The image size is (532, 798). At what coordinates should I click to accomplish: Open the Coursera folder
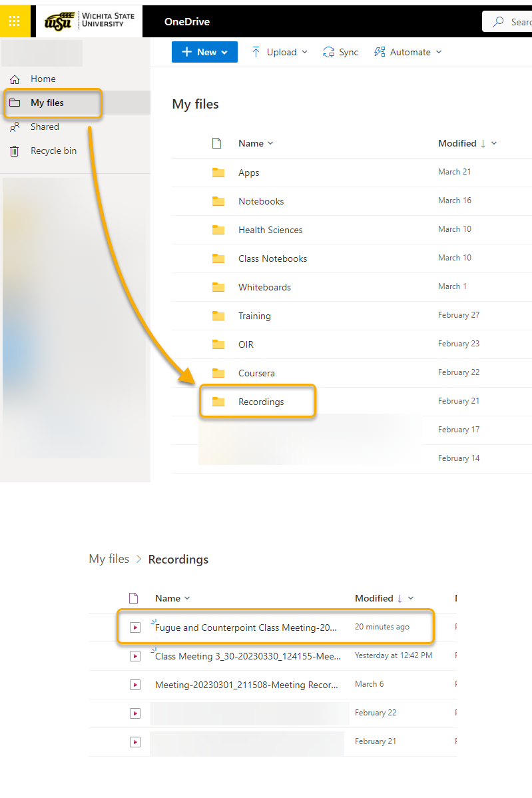(x=256, y=373)
